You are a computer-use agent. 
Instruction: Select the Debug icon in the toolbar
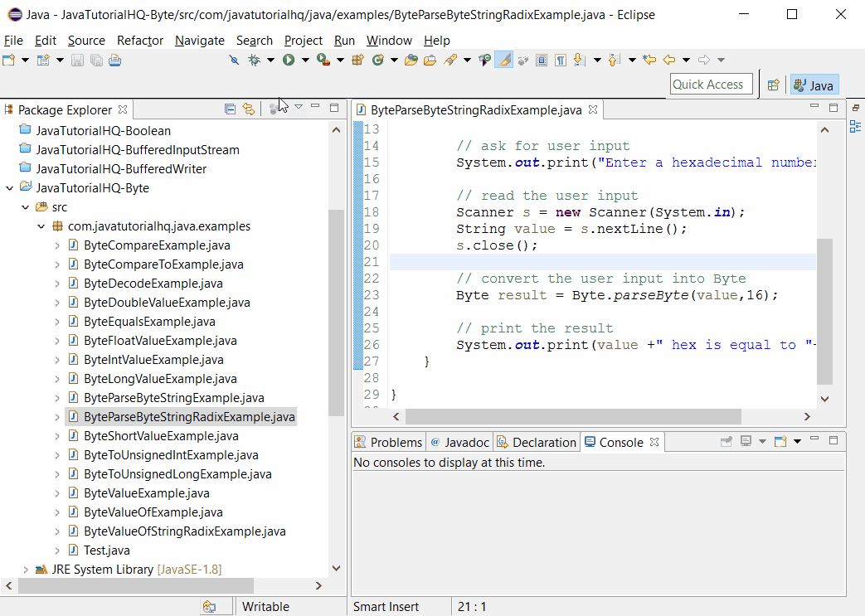[x=253, y=59]
